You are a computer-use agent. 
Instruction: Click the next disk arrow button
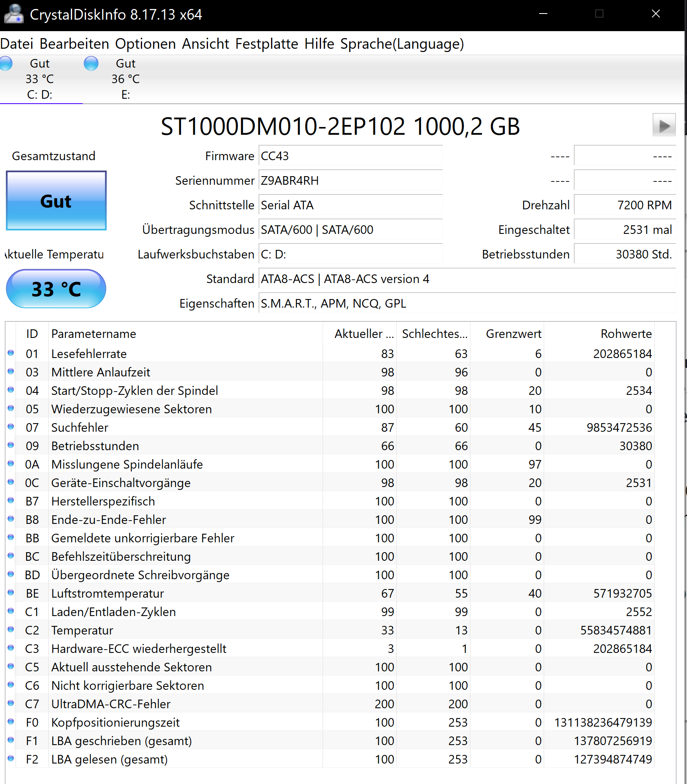click(664, 125)
